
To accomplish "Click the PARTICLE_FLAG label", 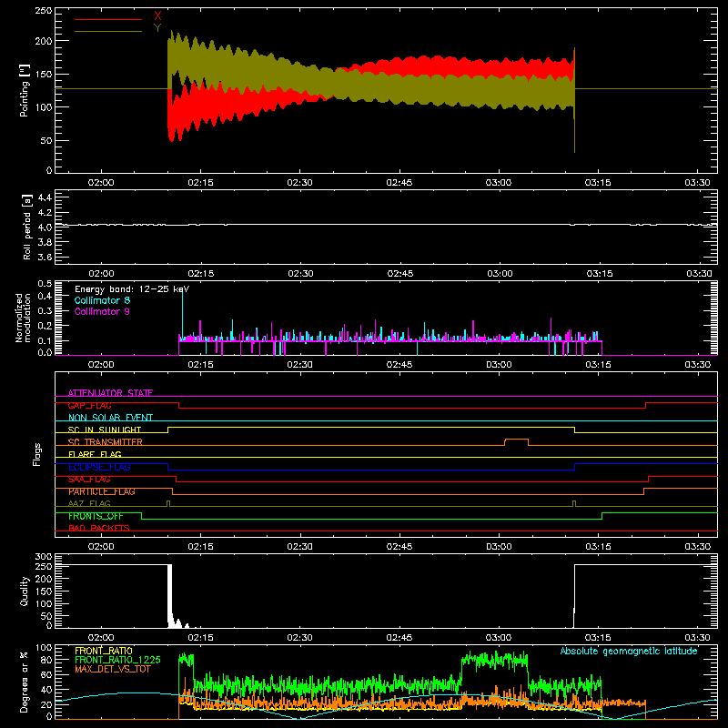I will [x=102, y=491].
